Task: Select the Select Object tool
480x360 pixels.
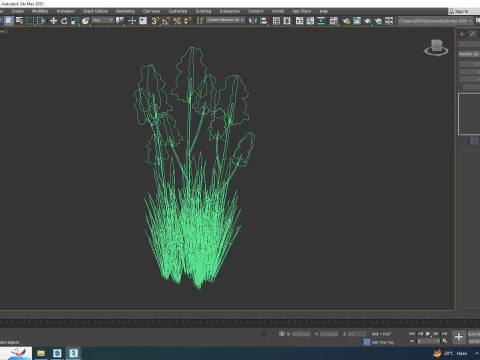Action: 9,21
